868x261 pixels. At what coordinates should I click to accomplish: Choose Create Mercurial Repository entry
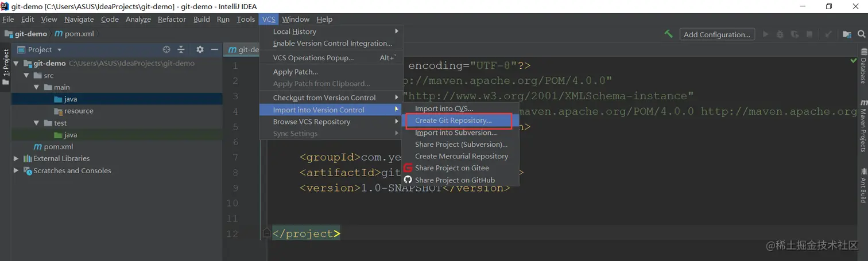(x=460, y=156)
